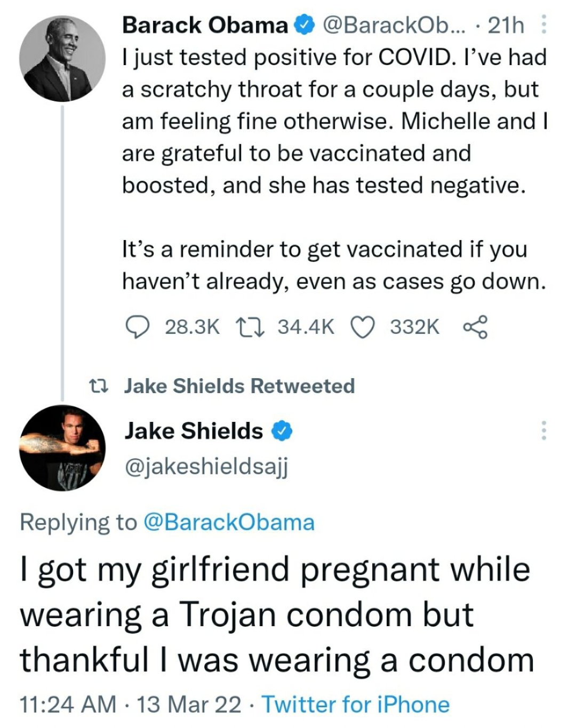Click the 21h timestamp on Obama's tweet

[x=506, y=25]
